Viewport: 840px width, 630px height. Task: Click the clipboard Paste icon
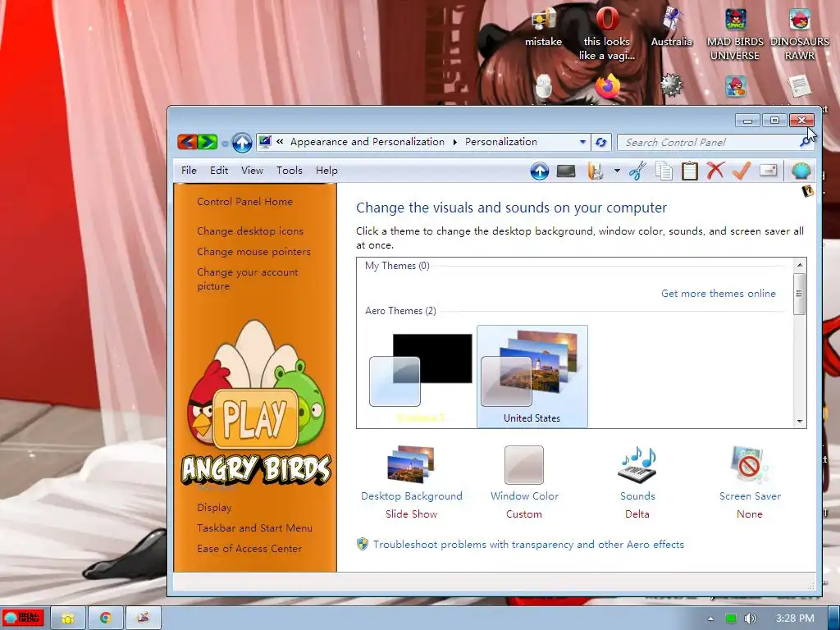[x=689, y=171]
